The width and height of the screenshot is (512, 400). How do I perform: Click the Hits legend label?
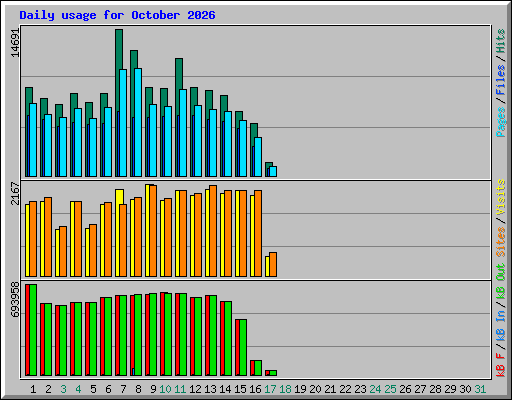click(501, 41)
